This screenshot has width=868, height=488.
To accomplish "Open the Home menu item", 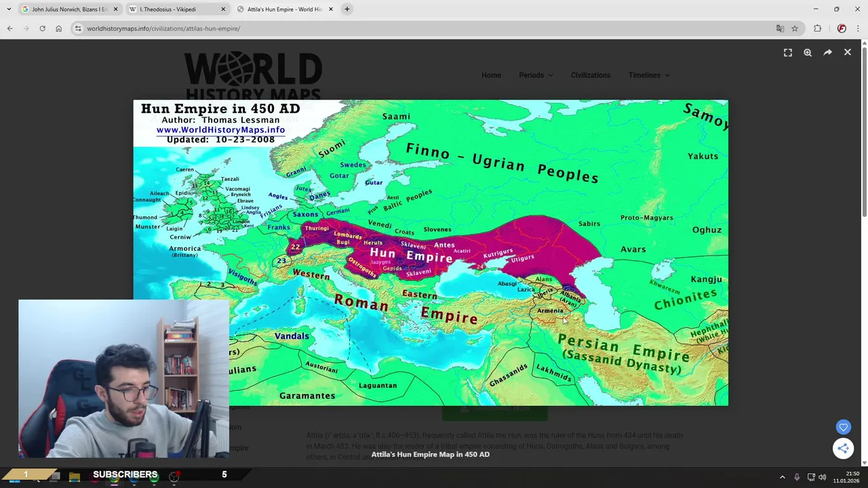I will [491, 75].
